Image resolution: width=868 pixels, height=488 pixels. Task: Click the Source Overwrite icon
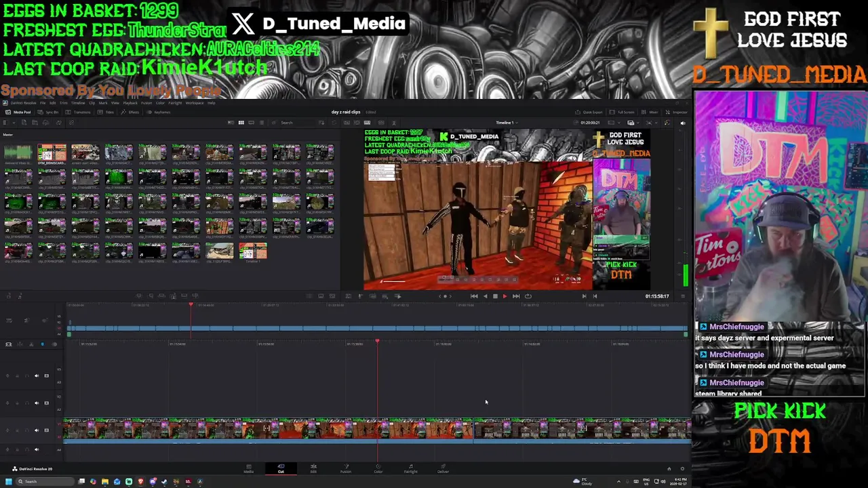(x=195, y=296)
